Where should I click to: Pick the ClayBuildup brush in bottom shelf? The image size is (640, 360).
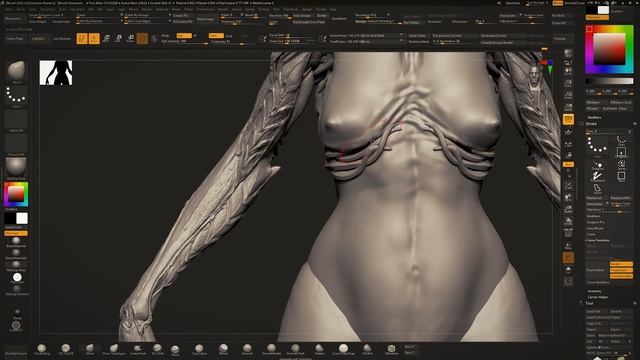42,349
